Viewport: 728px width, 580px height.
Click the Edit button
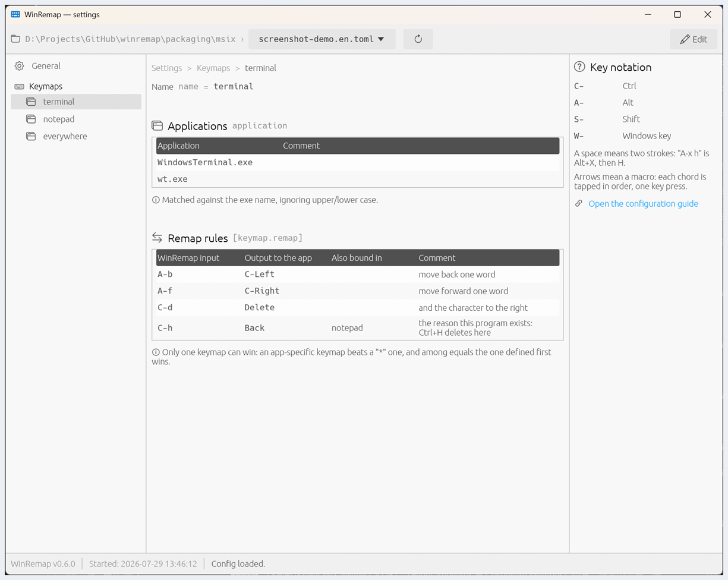point(694,39)
